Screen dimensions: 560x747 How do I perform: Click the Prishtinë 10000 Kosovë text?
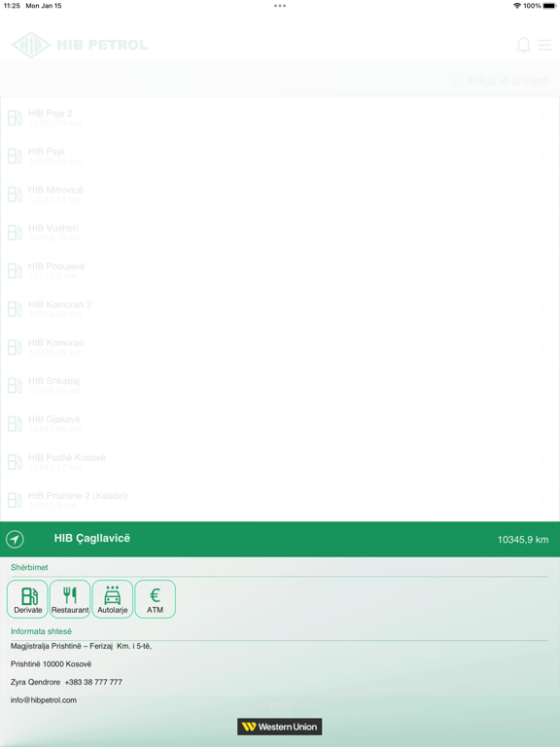[51, 664]
